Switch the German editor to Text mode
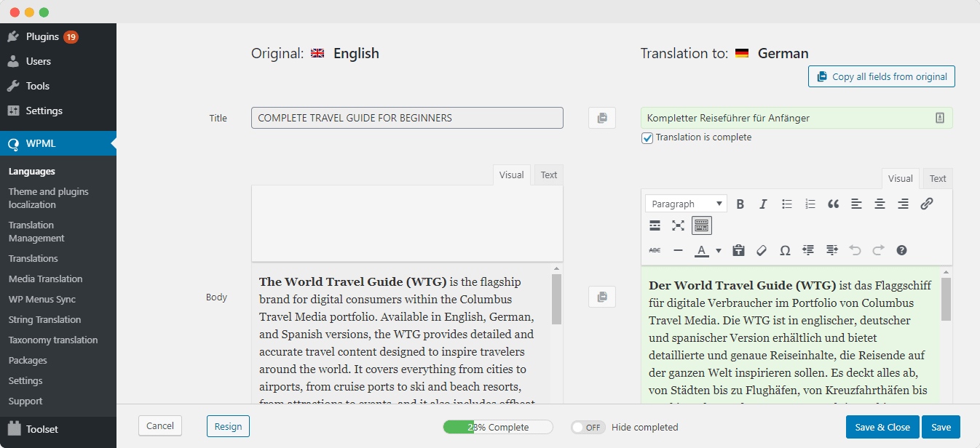The height and width of the screenshot is (448, 980). tap(937, 178)
